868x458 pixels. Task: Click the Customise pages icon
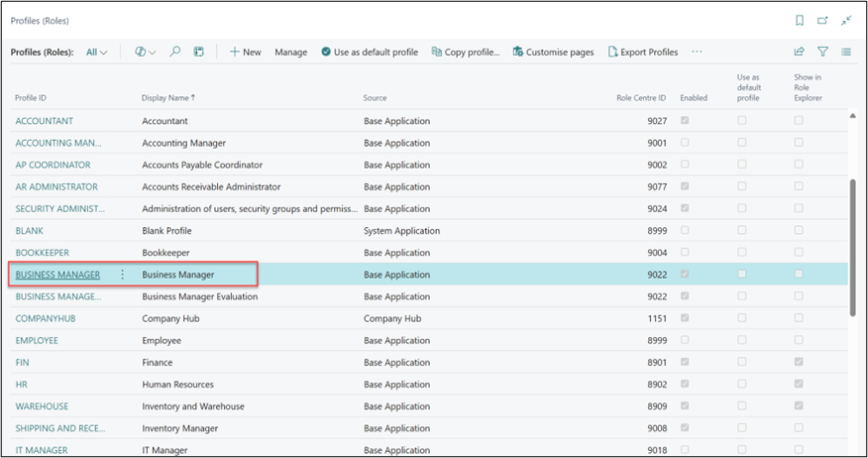point(517,52)
